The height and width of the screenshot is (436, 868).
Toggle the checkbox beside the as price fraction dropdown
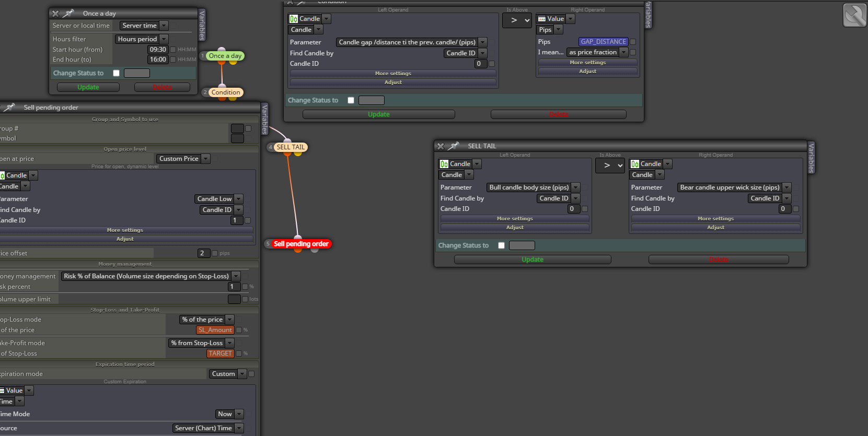pos(633,52)
